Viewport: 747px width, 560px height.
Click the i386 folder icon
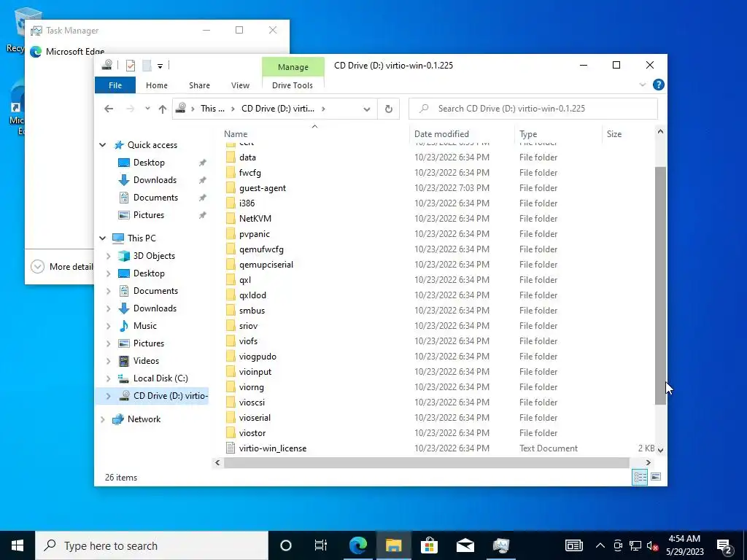231,203
